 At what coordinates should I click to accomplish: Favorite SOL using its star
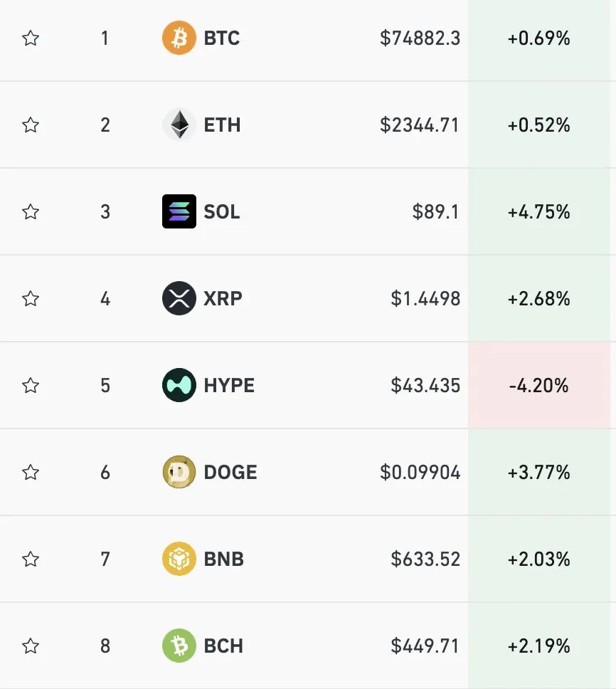30,211
